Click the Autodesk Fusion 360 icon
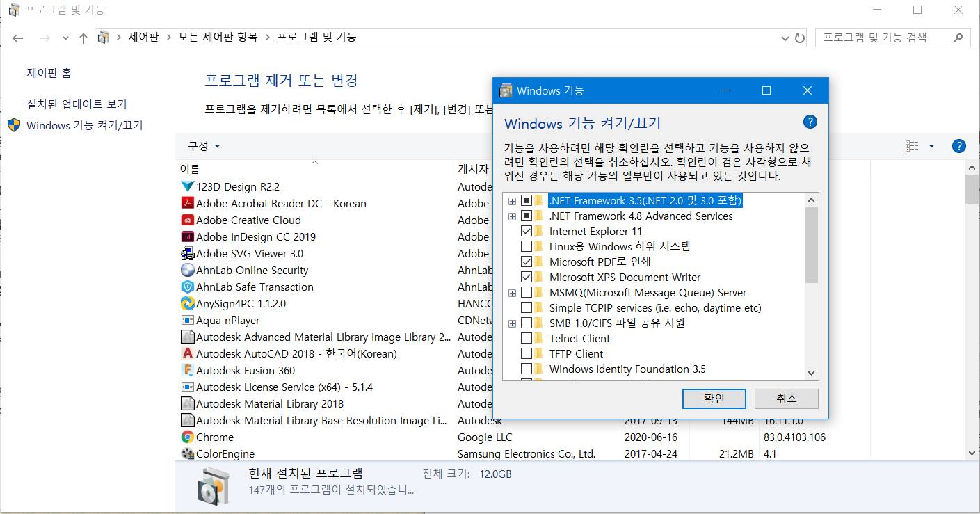This screenshot has width=980, height=514. (187, 370)
